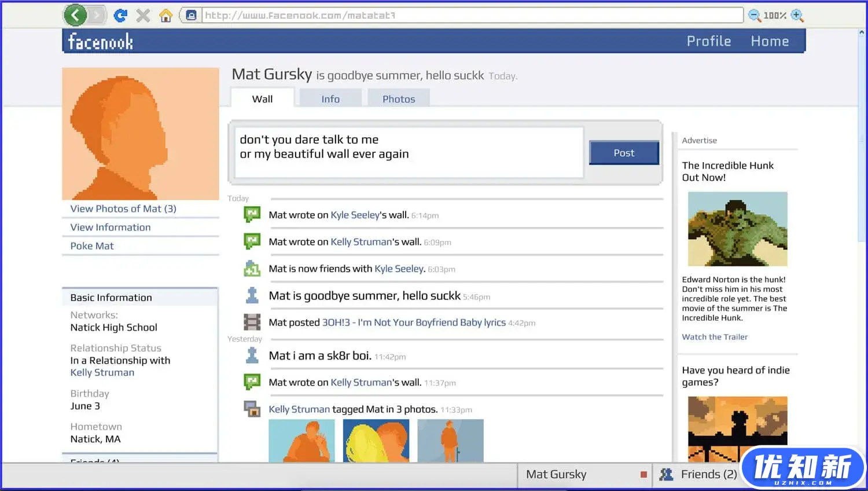Open the Profile menu in header
The image size is (868, 491).
pos(709,41)
